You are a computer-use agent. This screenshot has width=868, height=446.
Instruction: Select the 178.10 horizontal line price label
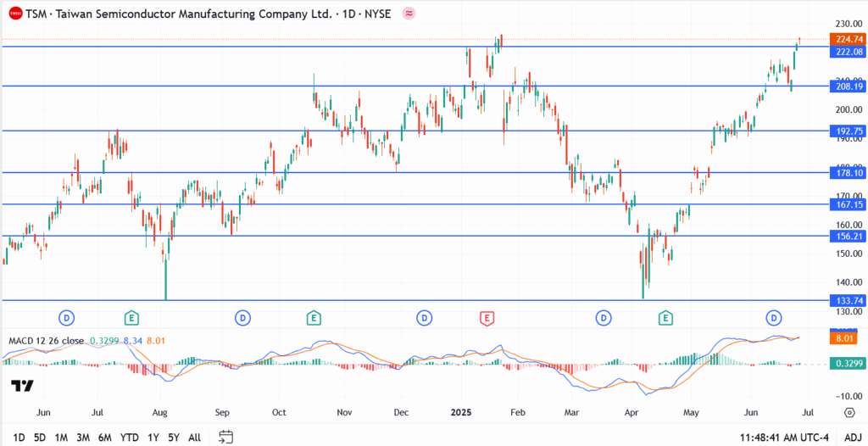[x=847, y=173]
